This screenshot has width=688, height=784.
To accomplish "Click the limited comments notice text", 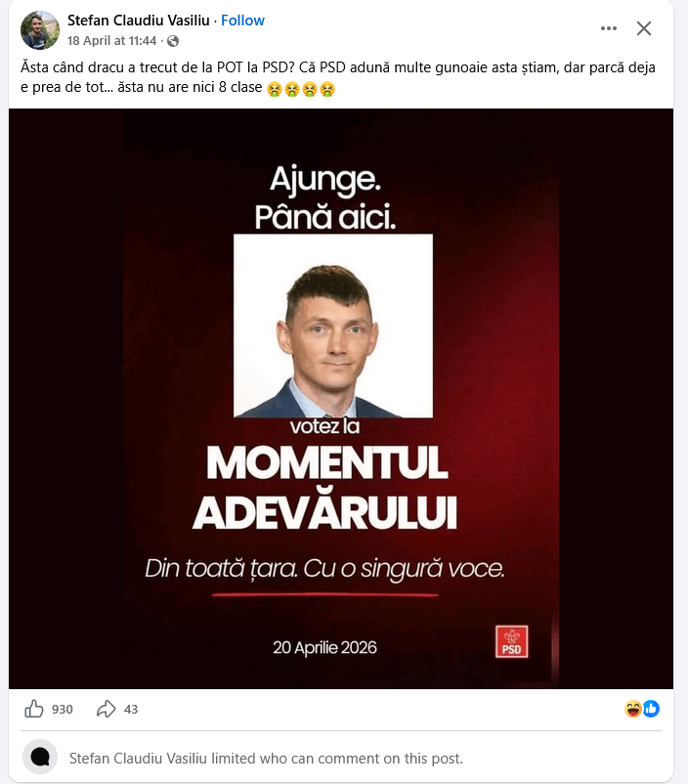I will pyautogui.click(x=266, y=759).
